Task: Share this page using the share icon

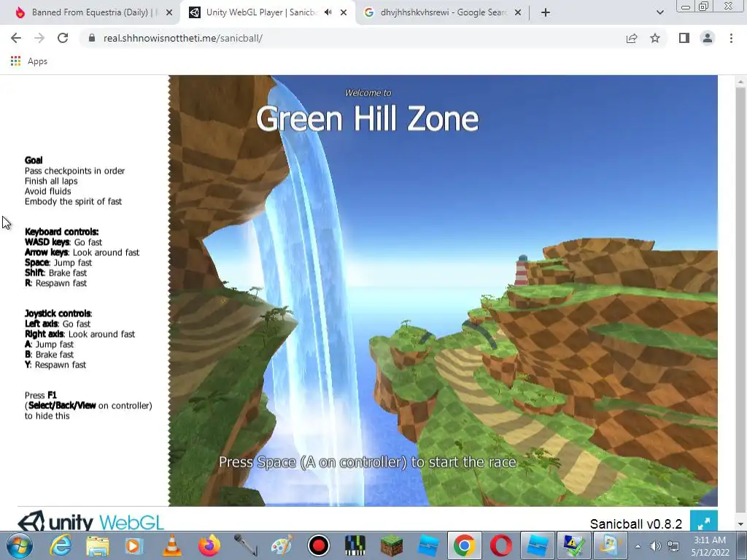Action: click(x=632, y=38)
